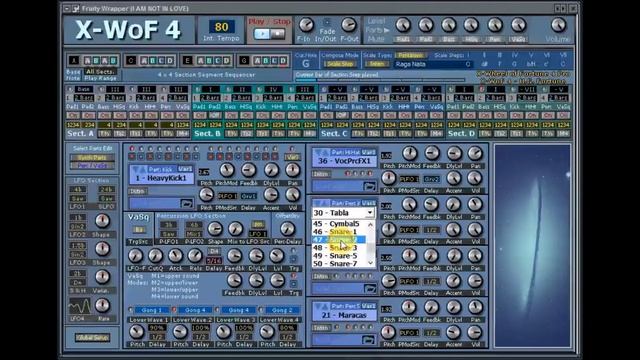Start playback with the Play button
Image resolution: width=640 pixels, height=360 pixels.
click(x=261, y=34)
